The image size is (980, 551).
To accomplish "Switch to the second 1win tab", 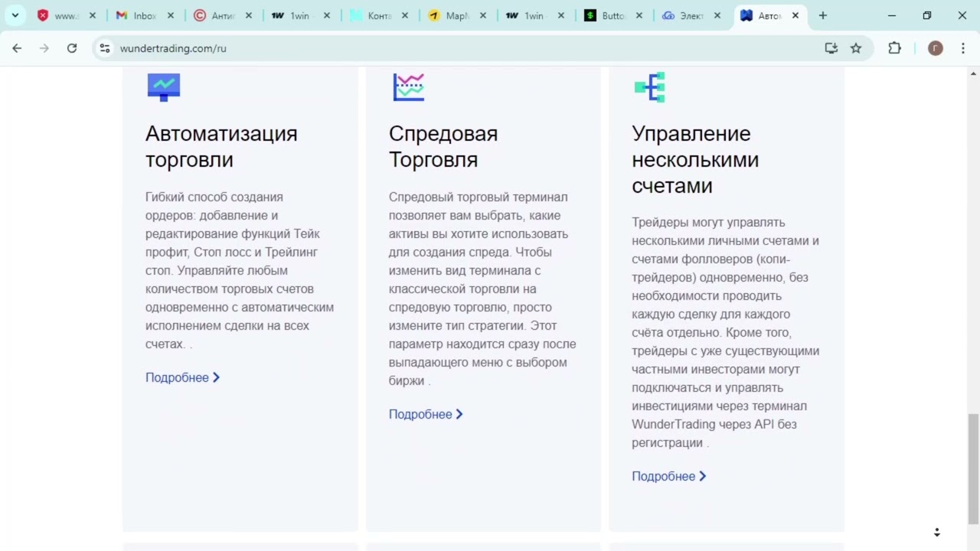I will pos(534,15).
